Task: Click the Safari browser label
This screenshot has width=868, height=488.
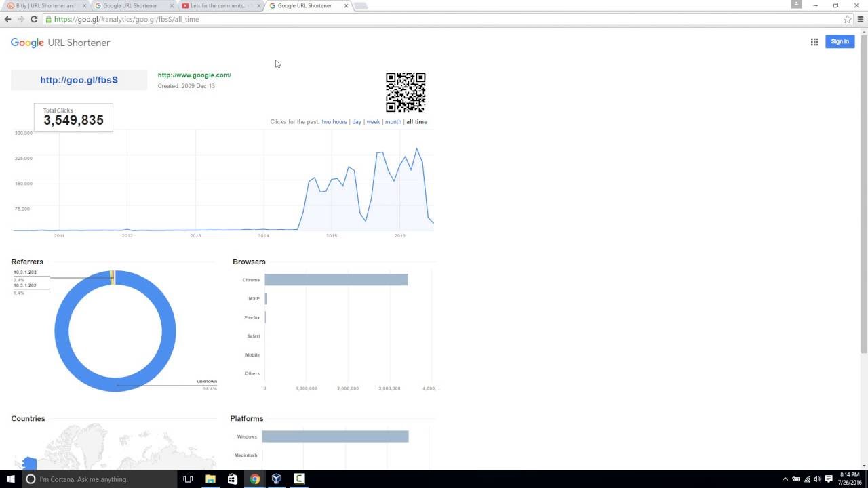Action: point(254,336)
